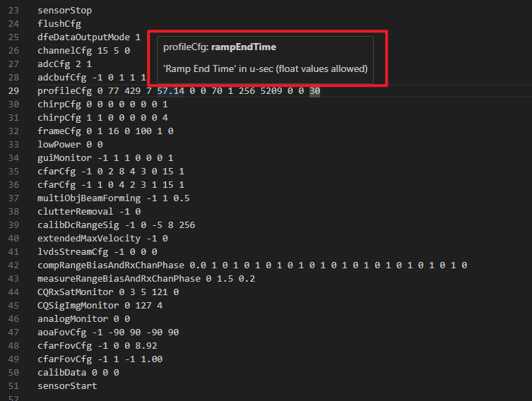Click cfarFovCfg line with 1.00

click(x=100, y=359)
